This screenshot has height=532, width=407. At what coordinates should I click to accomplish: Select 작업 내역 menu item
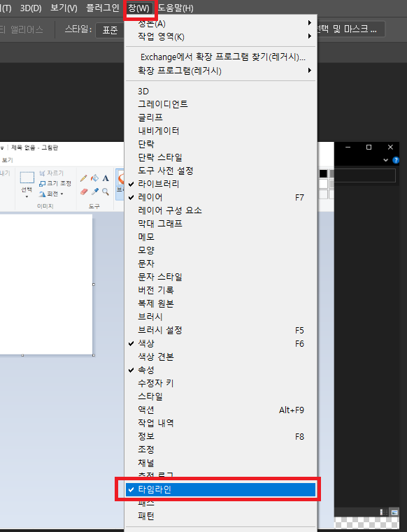[x=221, y=423]
